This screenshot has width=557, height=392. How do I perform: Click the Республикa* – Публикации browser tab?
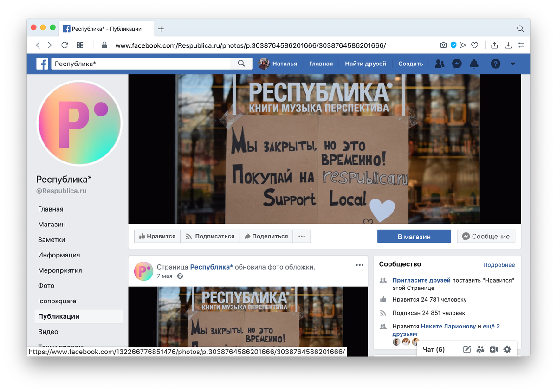tap(106, 29)
